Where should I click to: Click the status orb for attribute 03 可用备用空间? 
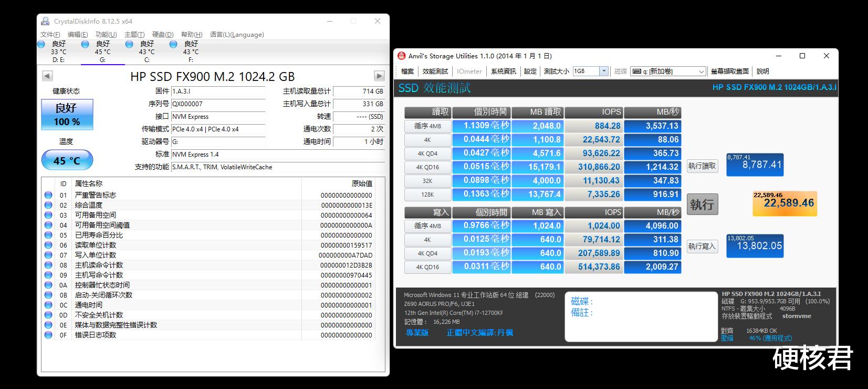point(48,215)
